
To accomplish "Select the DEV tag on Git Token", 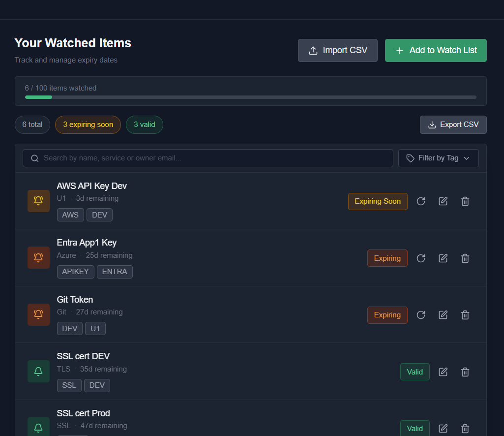I will tap(69, 328).
